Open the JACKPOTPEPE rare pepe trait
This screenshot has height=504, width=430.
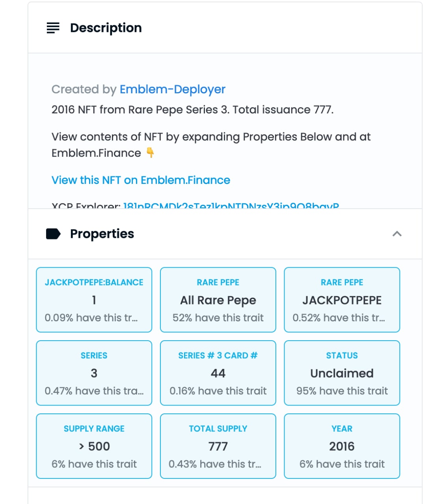tap(342, 300)
